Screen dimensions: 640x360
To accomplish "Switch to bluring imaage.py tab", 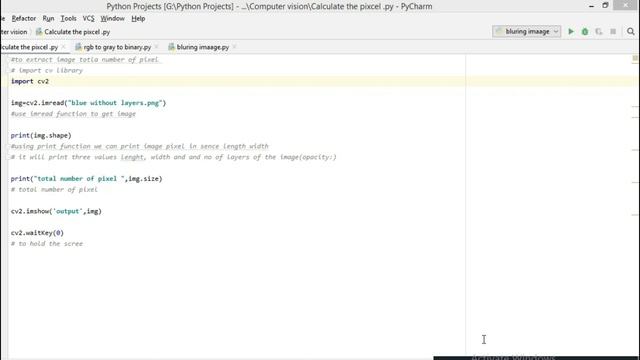I will [203, 47].
